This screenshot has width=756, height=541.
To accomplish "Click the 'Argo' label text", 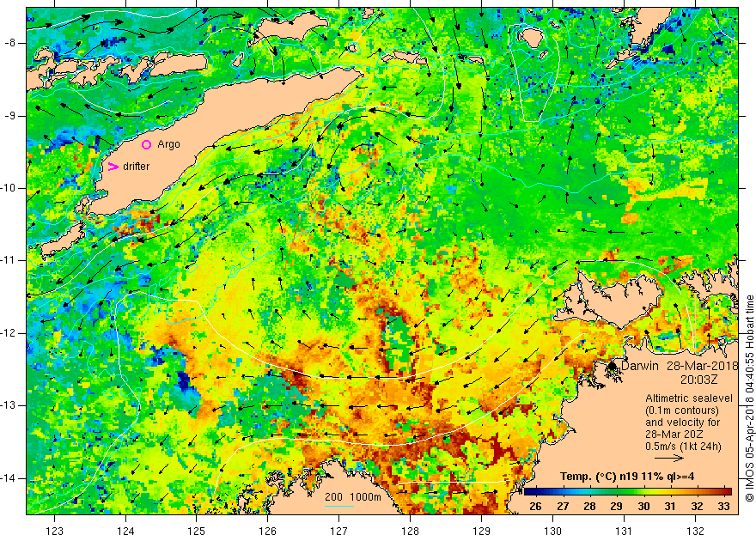I will (168, 144).
